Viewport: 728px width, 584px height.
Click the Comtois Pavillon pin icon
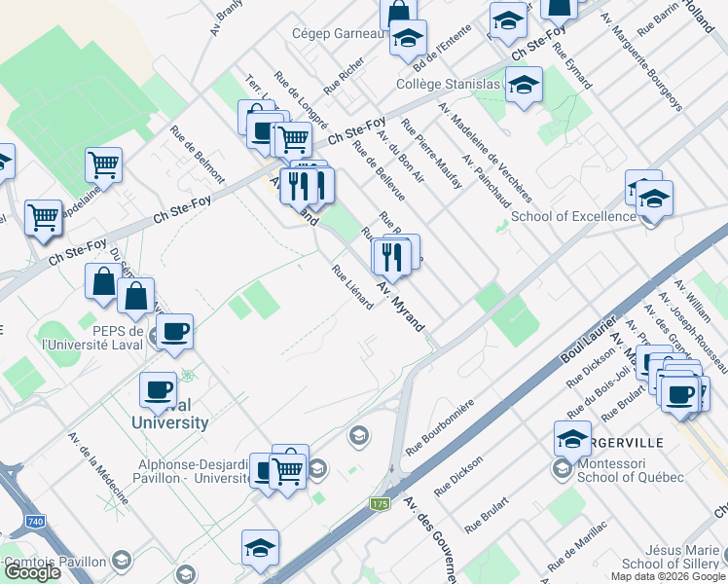122,560
